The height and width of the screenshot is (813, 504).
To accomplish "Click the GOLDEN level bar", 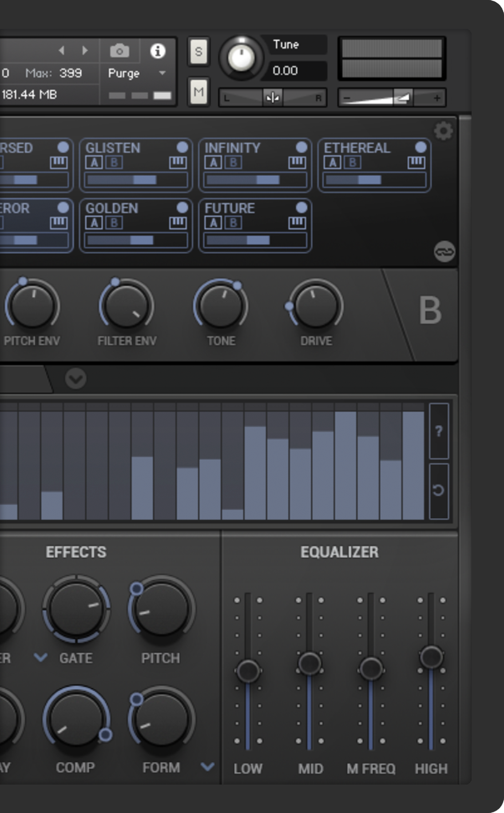I will tap(135, 240).
